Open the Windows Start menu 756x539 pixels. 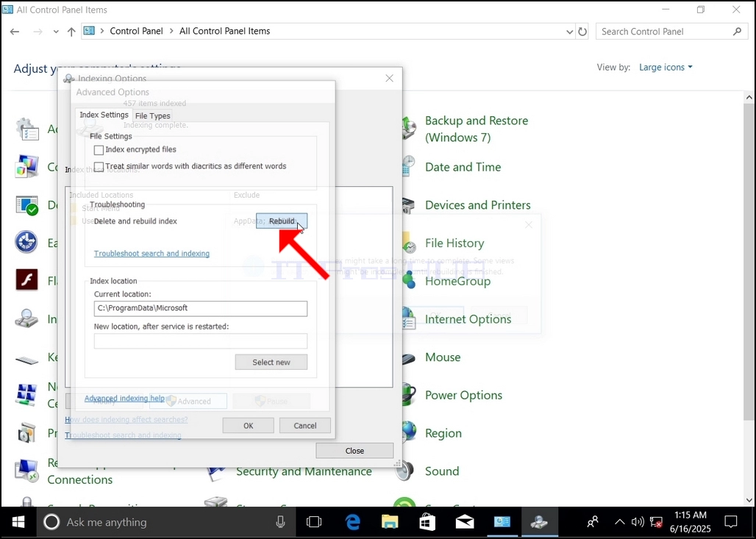(18, 522)
